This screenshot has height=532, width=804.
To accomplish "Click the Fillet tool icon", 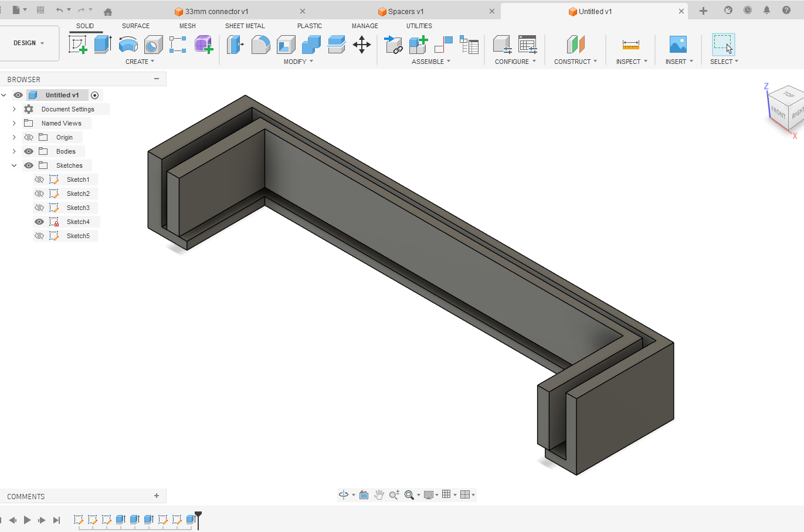I will coord(260,45).
